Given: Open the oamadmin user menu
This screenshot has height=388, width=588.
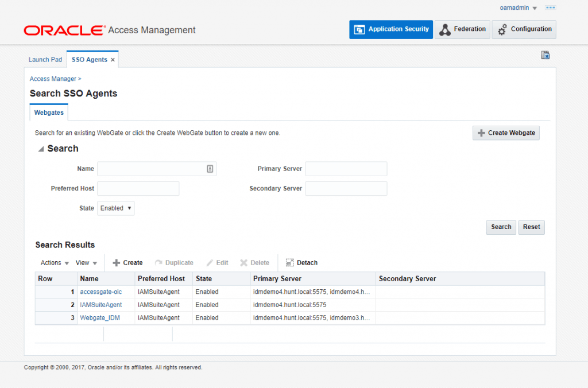Looking at the screenshot, I should tap(519, 8).
